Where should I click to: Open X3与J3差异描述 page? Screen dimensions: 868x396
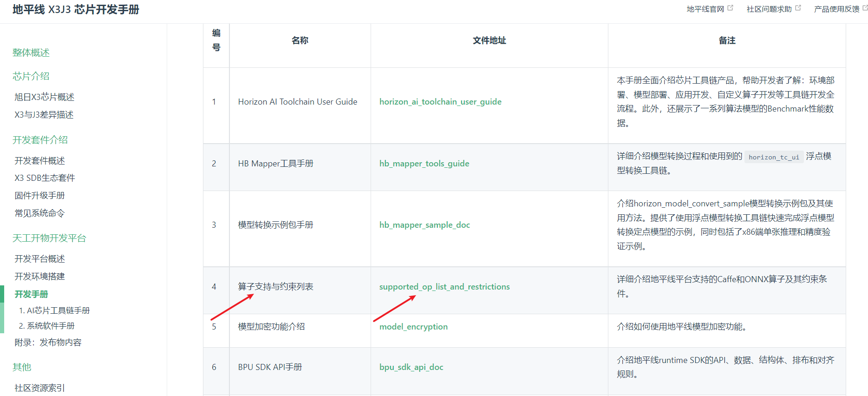click(x=44, y=114)
